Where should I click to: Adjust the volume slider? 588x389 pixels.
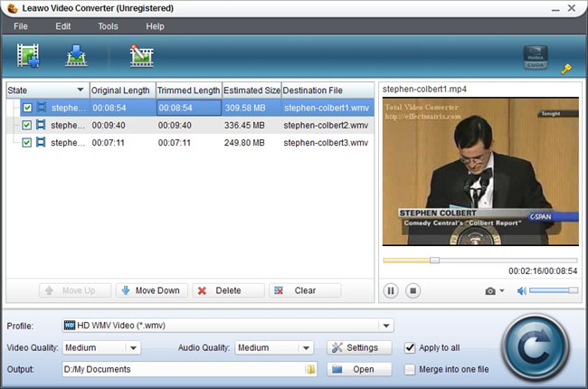tap(554, 290)
